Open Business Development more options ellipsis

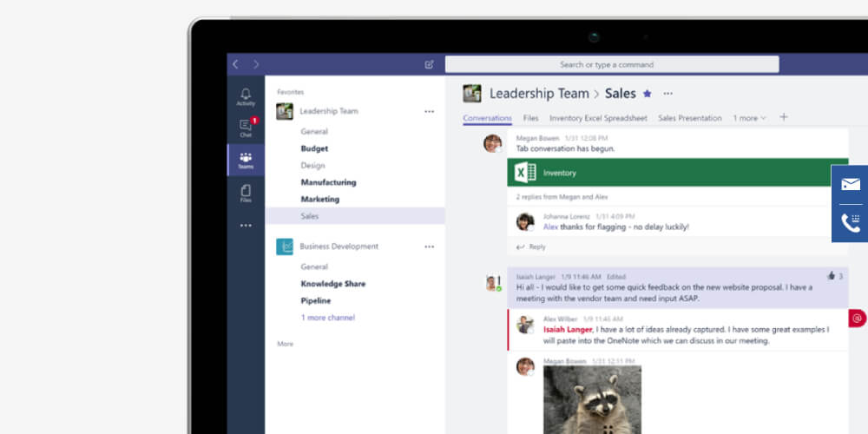(x=429, y=247)
